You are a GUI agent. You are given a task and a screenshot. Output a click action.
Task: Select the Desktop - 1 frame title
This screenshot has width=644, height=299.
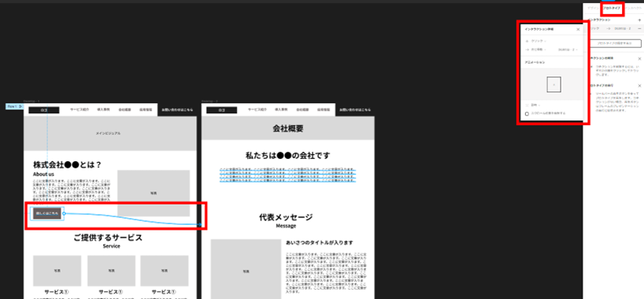coord(31,101)
